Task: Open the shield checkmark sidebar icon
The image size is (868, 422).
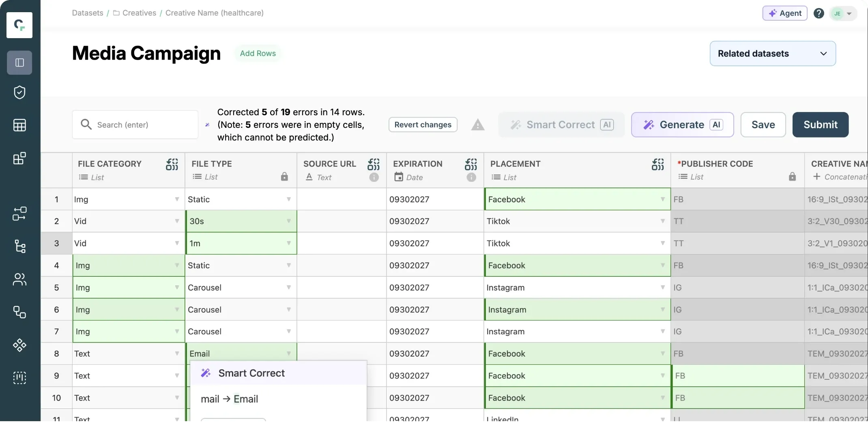Action: [19, 93]
